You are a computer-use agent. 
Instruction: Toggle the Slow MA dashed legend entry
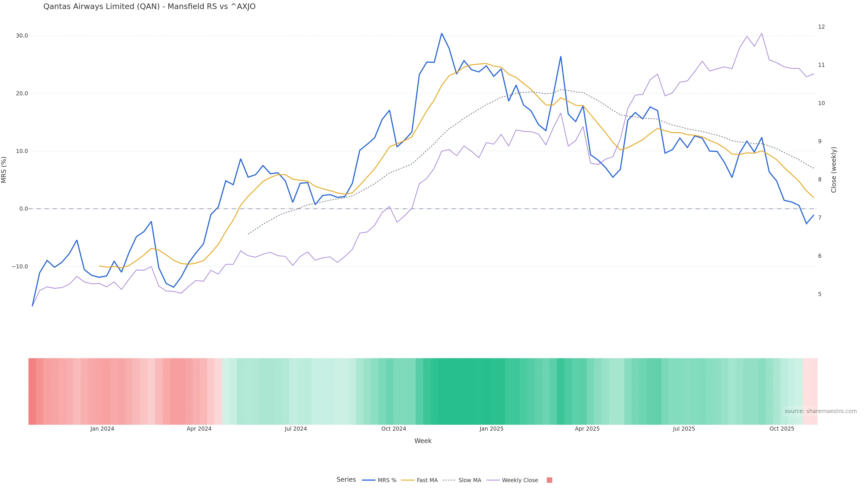(x=469, y=480)
